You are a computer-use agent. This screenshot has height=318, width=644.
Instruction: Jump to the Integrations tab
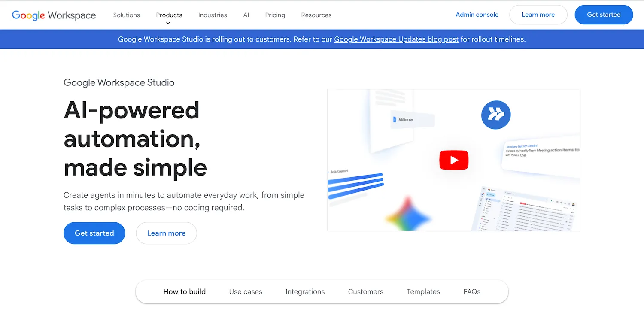pyautogui.click(x=305, y=291)
